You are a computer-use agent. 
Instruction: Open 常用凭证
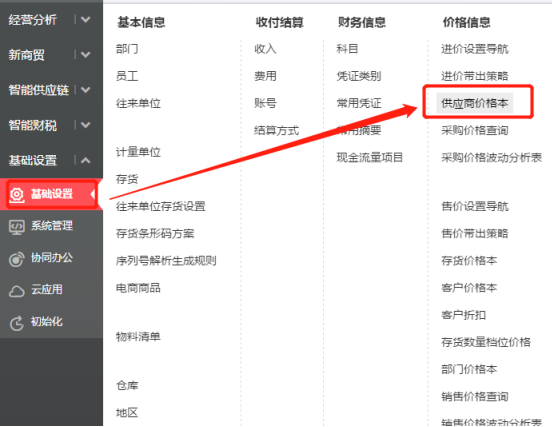(359, 103)
